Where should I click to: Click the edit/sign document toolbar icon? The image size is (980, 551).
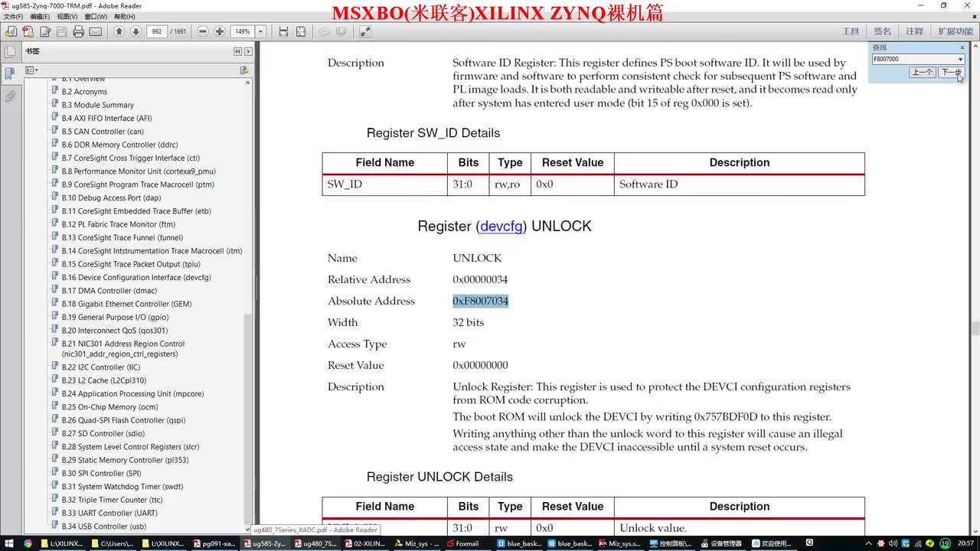click(44, 31)
